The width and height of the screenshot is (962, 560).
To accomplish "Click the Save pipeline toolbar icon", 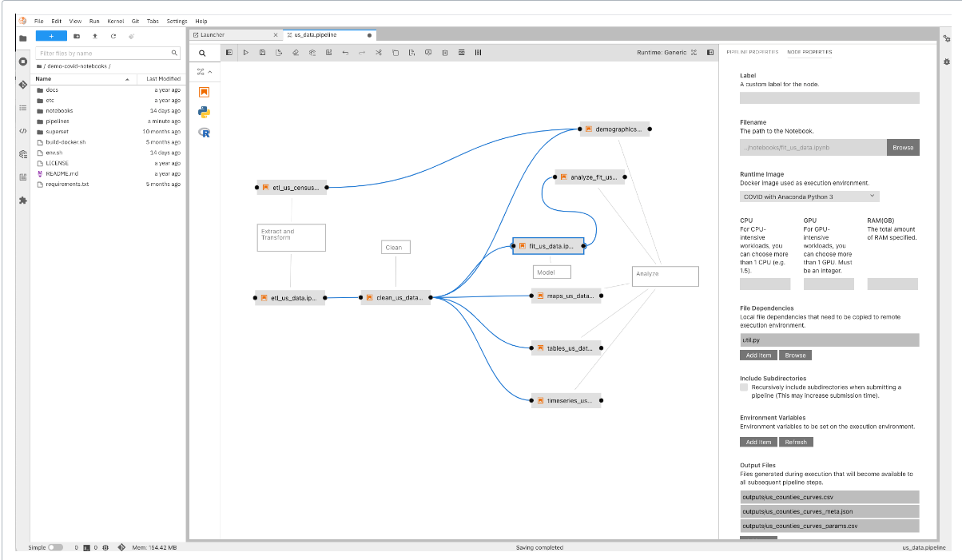I will tap(262, 53).
